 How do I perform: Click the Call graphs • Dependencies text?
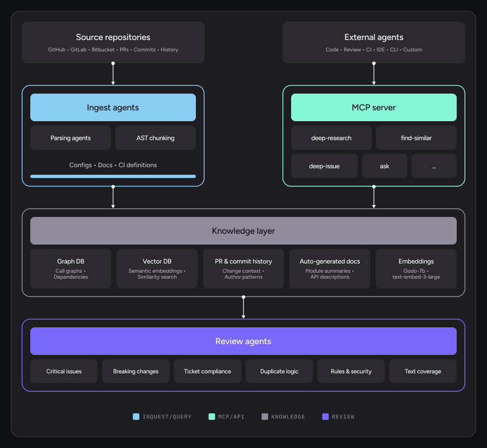point(71,274)
